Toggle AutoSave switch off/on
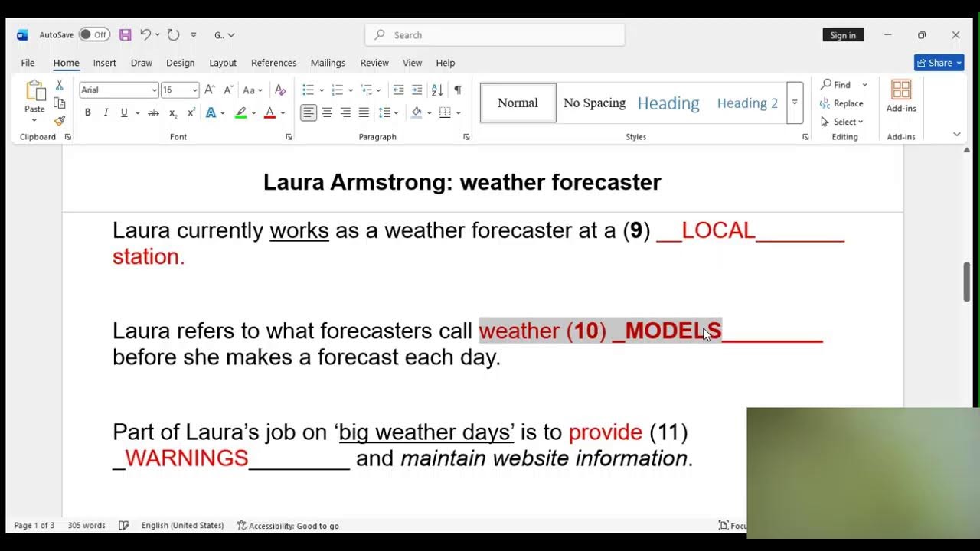 click(94, 35)
